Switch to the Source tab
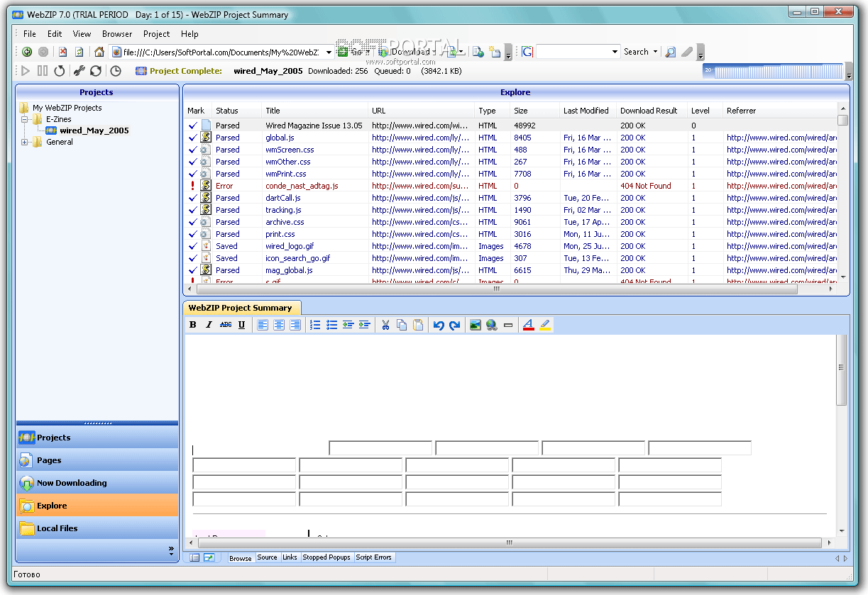The image size is (868, 595). coord(268,557)
